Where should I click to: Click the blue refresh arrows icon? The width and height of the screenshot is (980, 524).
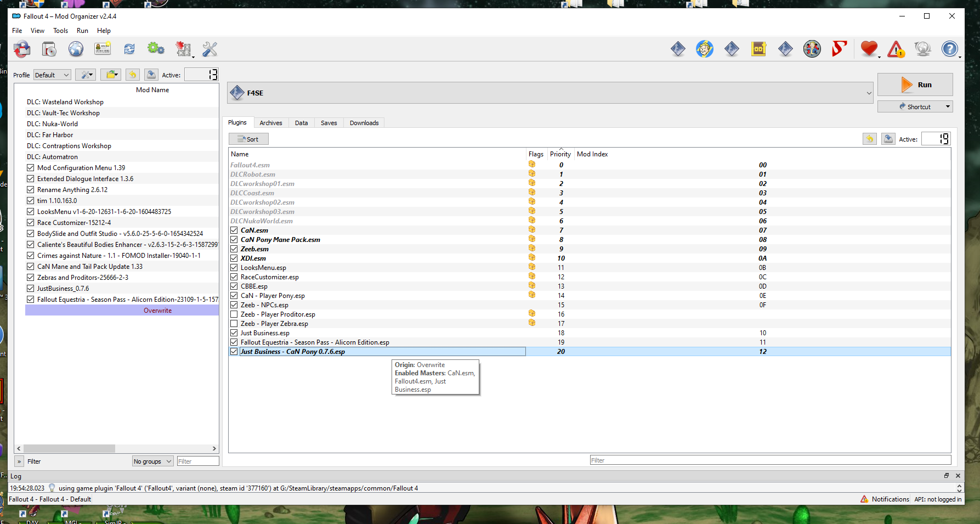click(129, 49)
